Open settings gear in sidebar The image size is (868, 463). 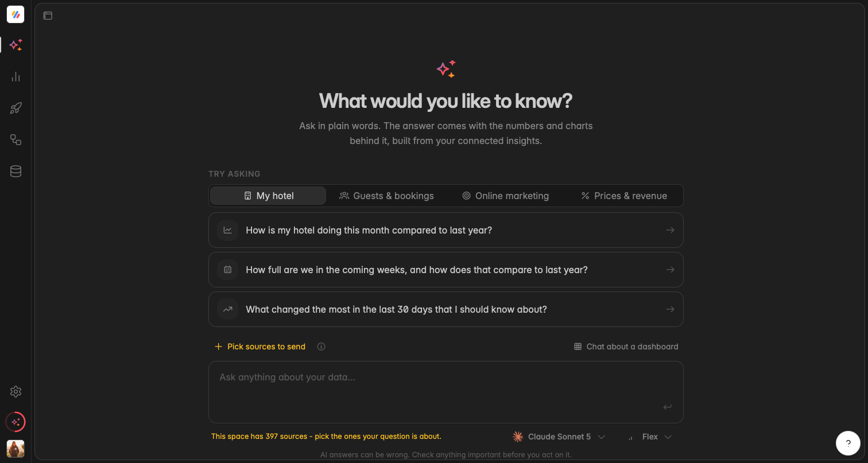15,391
